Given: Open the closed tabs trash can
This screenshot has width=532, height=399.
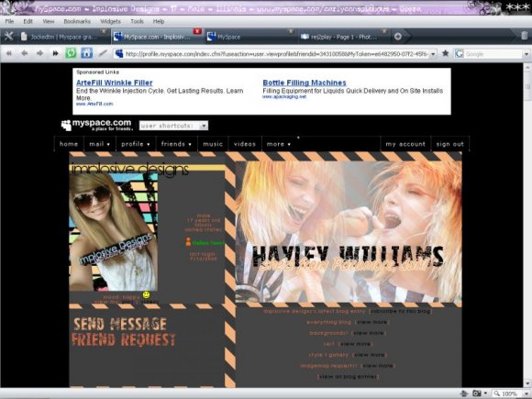Looking at the screenshot, I should [x=524, y=36].
